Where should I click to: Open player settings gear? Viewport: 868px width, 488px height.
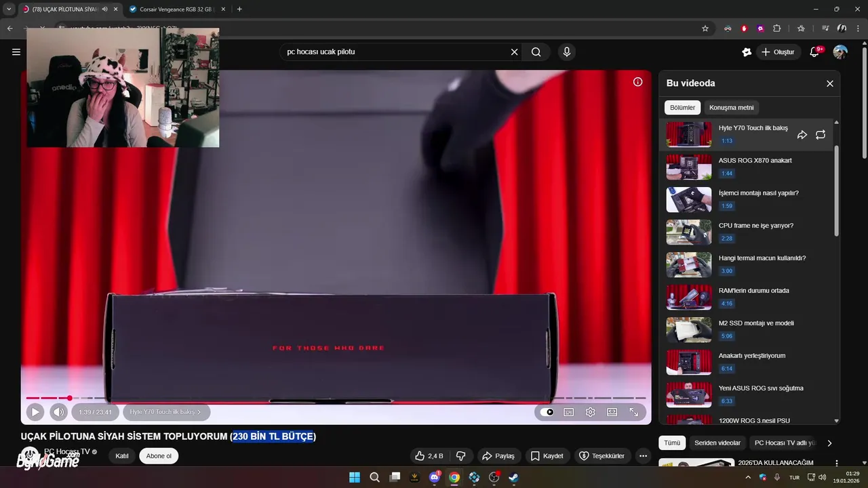tap(591, 412)
